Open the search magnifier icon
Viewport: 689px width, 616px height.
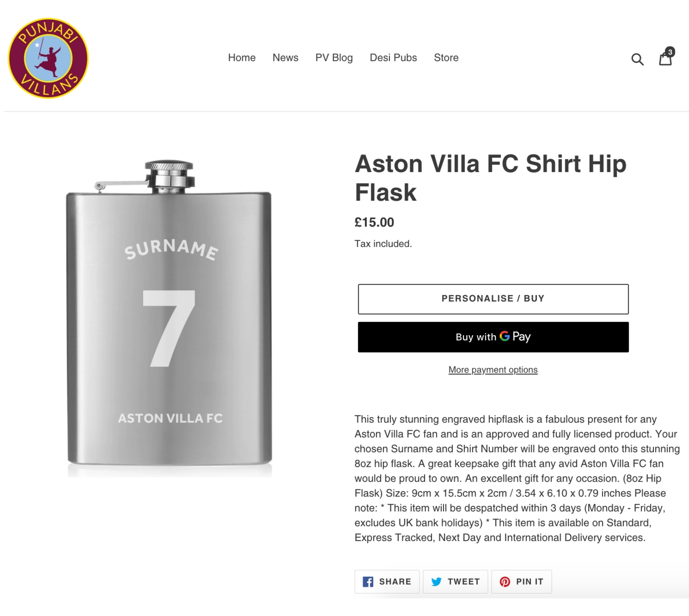coord(637,60)
